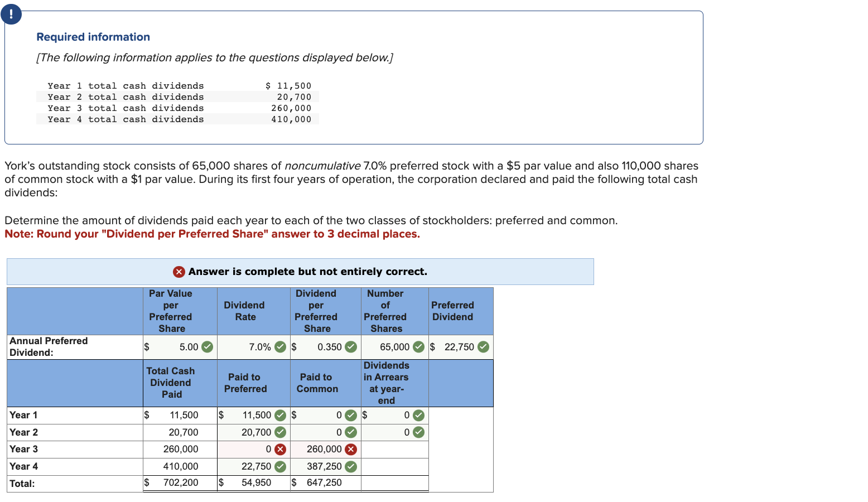Click the green check next to 5.00

tap(207, 347)
